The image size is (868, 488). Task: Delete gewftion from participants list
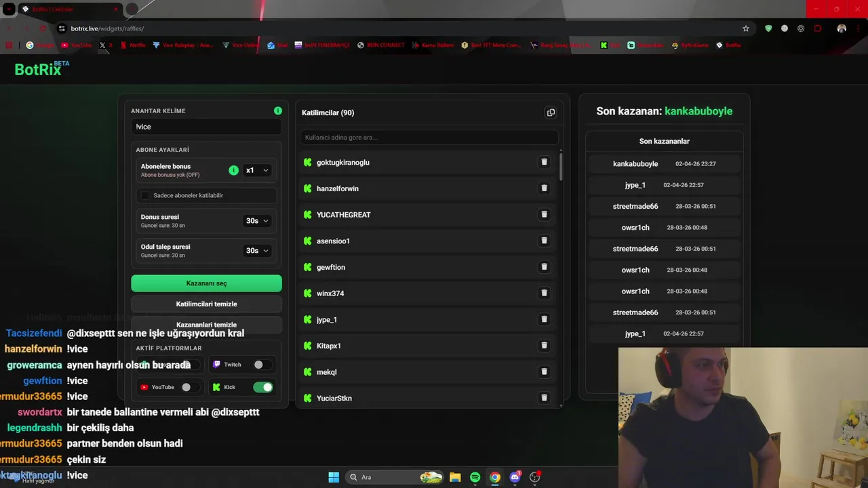pos(544,267)
